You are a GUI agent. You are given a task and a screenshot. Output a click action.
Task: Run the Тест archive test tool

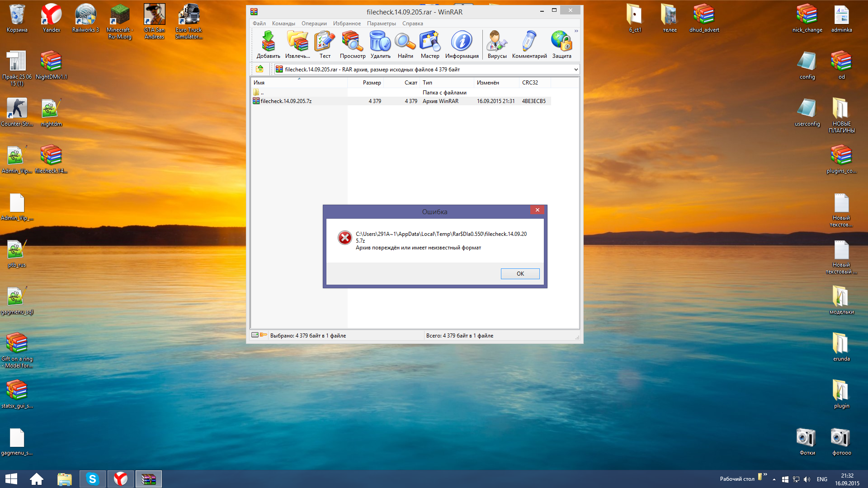[x=325, y=44]
